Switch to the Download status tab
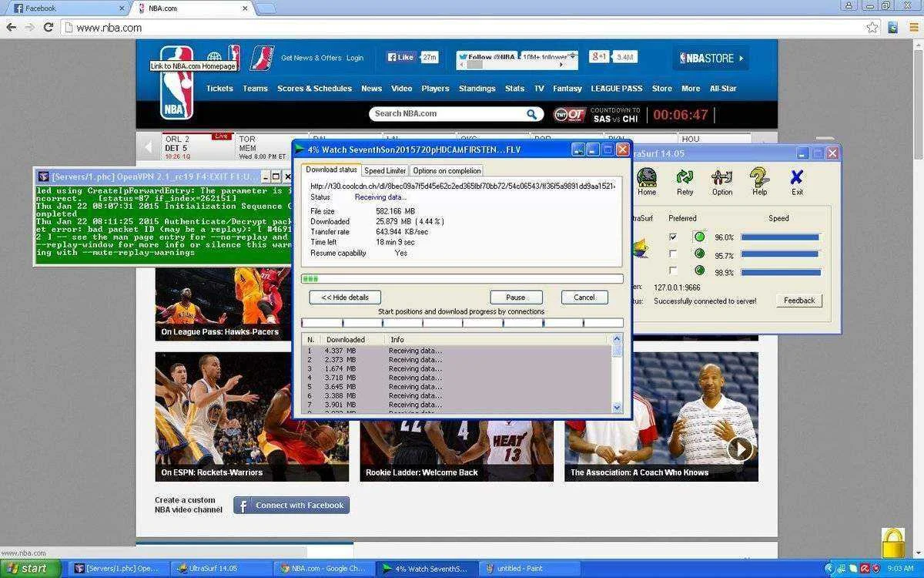This screenshot has width=924, height=578. (x=331, y=170)
